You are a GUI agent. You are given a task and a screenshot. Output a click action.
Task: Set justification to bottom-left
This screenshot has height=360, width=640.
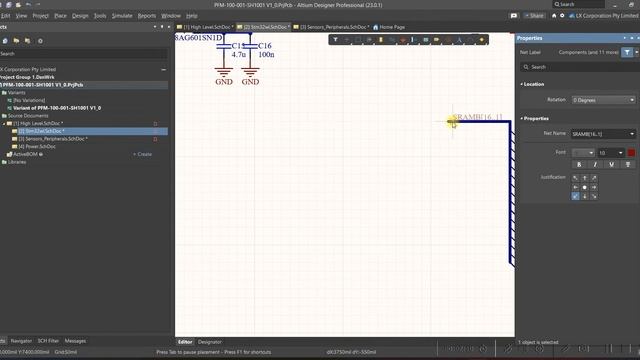pos(576,196)
